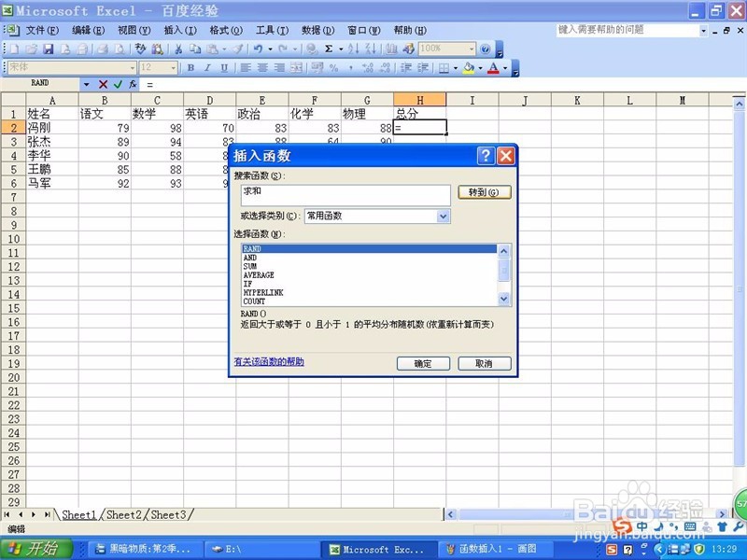Toggle Italic formatting
The width and height of the screenshot is (747, 560).
207,68
